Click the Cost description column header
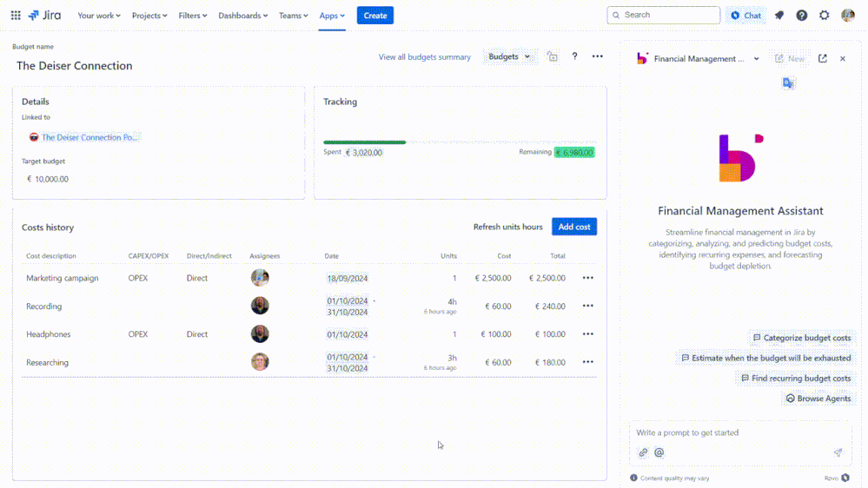The height and width of the screenshot is (488, 868). point(51,256)
